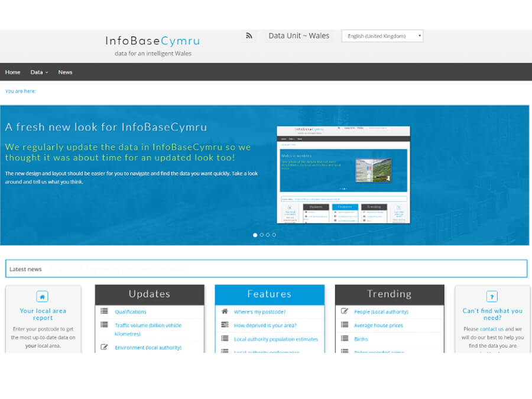This screenshot has width=532, height=399.
Task: Click list icon beside Local authority population estimates
Action: pyautogui.click(x=225, y=338)
